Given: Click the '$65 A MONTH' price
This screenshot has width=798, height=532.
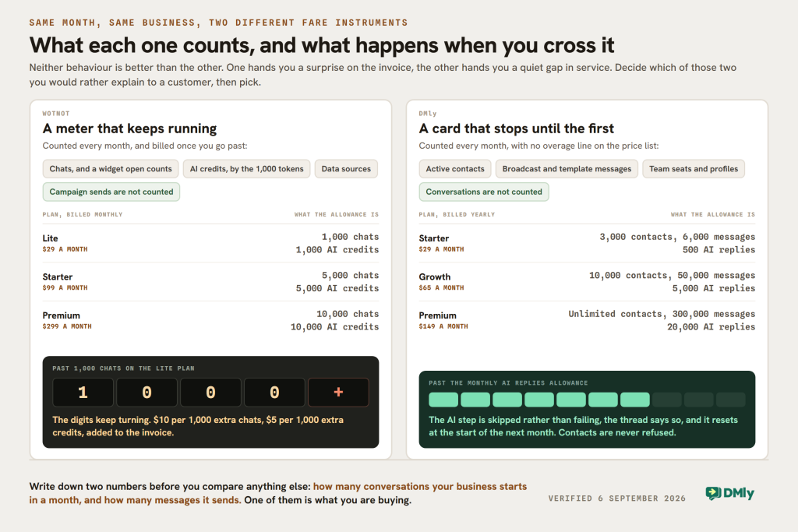Looking at the screenshot, I should [441, 288].
